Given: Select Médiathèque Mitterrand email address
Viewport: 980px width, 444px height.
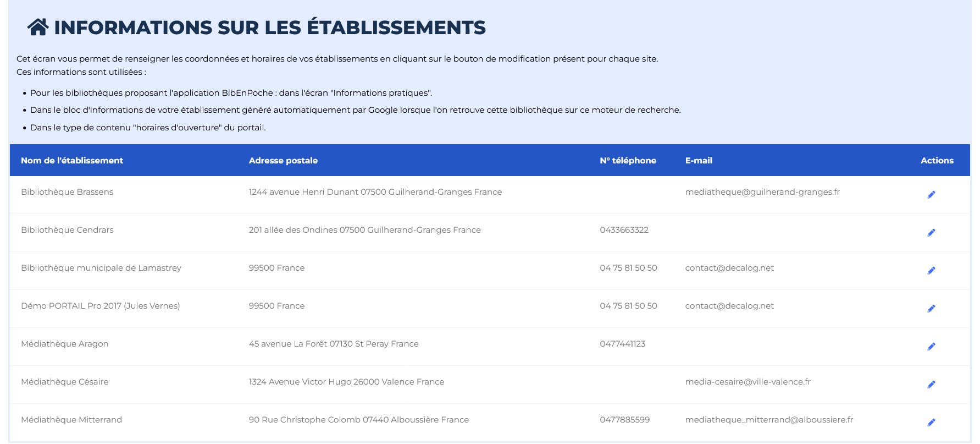Looking at the screenshot, I should (768, 420).
